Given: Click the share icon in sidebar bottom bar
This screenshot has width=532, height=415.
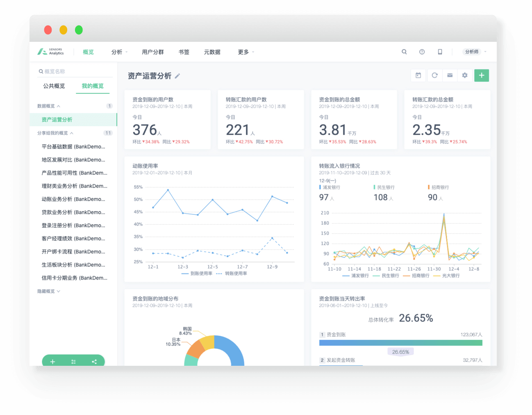Looking at the screenshot, I should pos(94,362).
